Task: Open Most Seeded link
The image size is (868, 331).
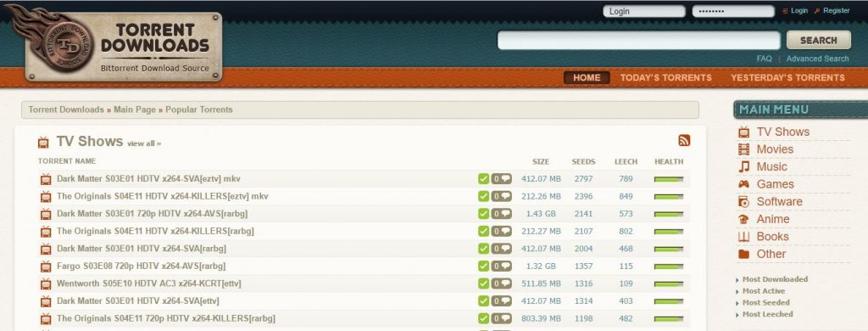Action: pos(765,303)
